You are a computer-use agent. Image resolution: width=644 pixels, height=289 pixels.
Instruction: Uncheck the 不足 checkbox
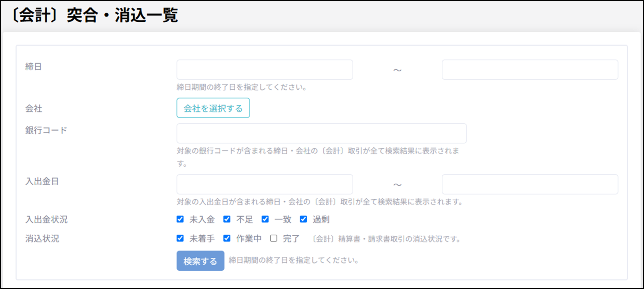point(227,219)
